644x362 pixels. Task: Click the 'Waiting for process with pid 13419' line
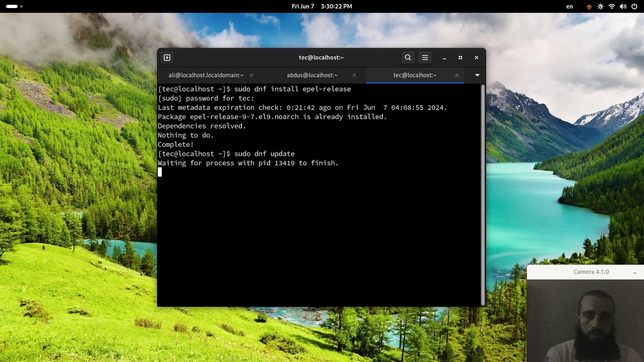pos(248,163)
